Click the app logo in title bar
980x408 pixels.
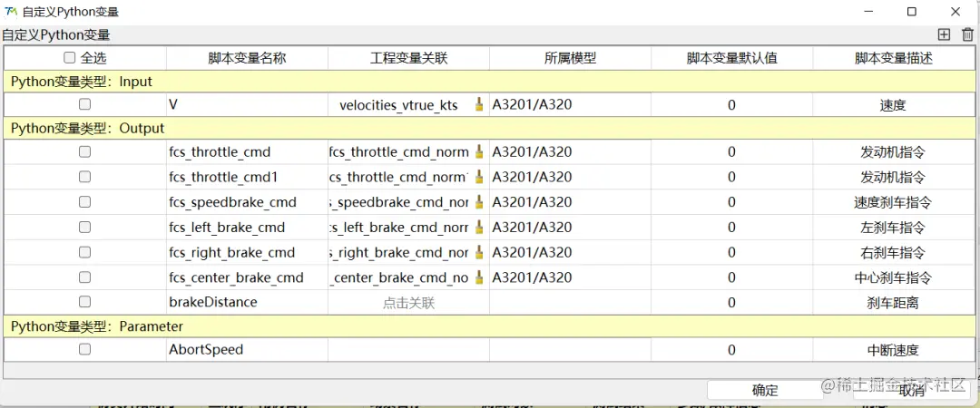coord(11,11)
